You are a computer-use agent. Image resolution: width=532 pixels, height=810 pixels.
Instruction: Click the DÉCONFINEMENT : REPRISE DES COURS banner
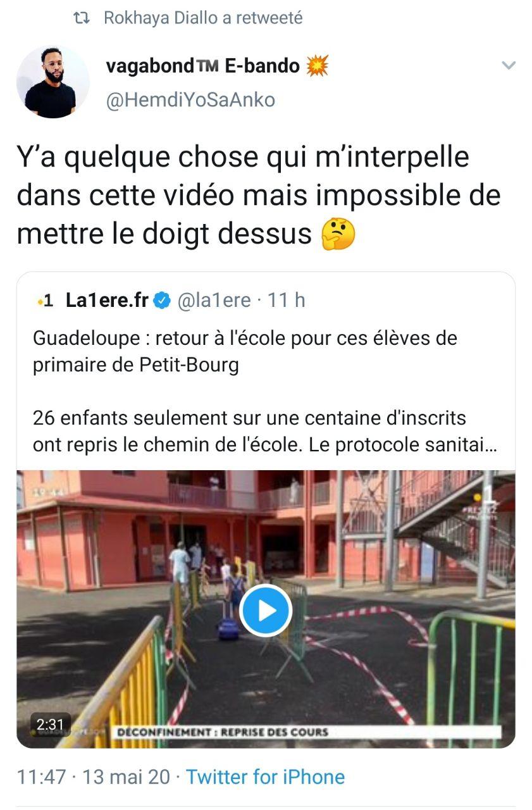[221, 732]
